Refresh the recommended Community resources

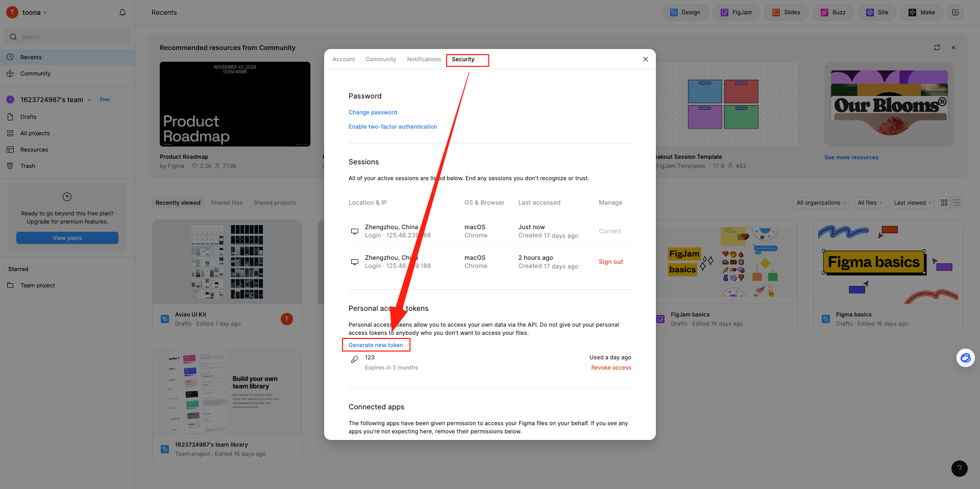pos(937,47)
